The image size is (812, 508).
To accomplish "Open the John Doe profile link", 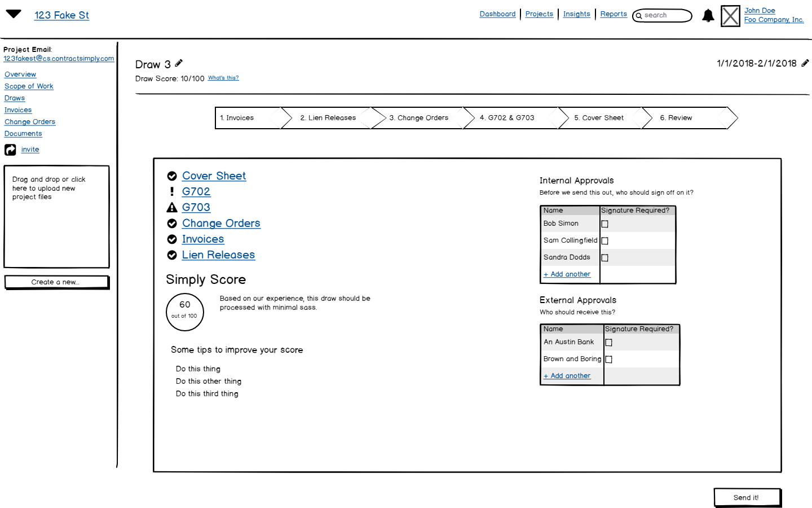I will (760, 11).
